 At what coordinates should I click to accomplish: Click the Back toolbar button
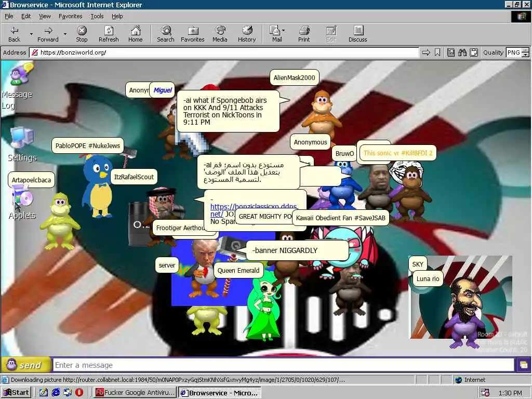[x=14, y=34]
